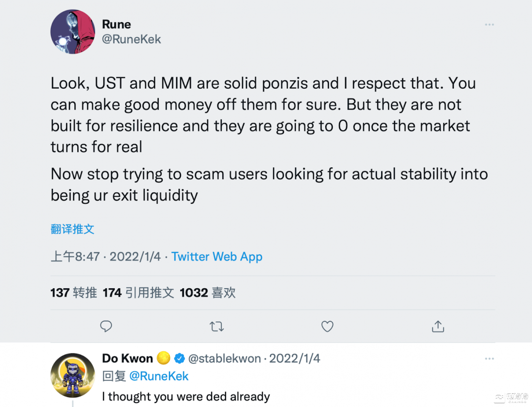Like the tweet with heart icon
Viewport: 532px width, 407px height.
coord(327,326)
